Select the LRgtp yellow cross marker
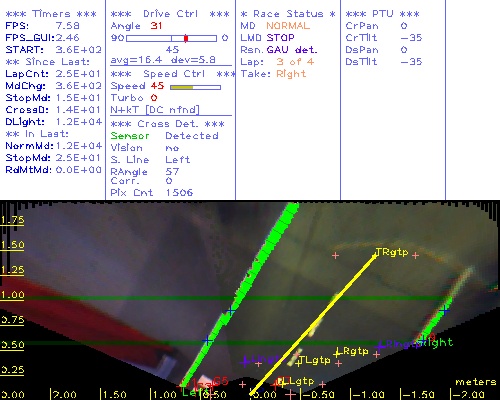The width and height of the screenshot is (500, 400). click(338, 352)
